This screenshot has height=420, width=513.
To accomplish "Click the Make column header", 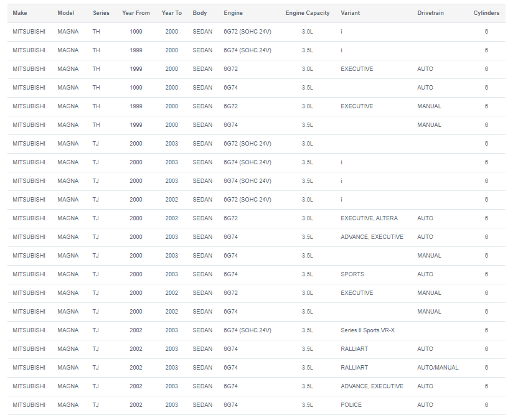I will [x=20, y=13].
